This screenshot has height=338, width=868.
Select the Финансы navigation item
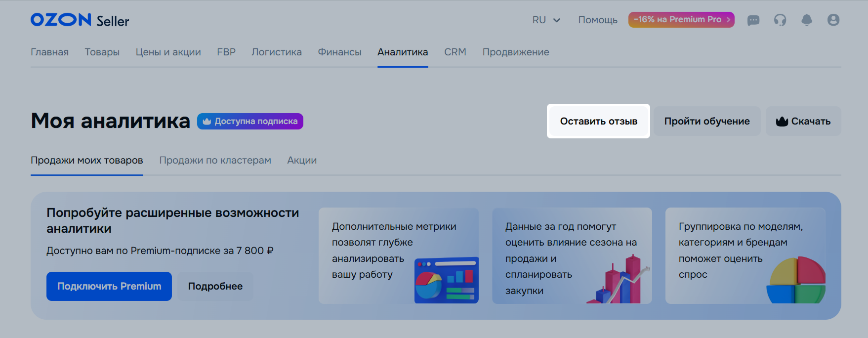pyautogui.click(x=339, y=52)
